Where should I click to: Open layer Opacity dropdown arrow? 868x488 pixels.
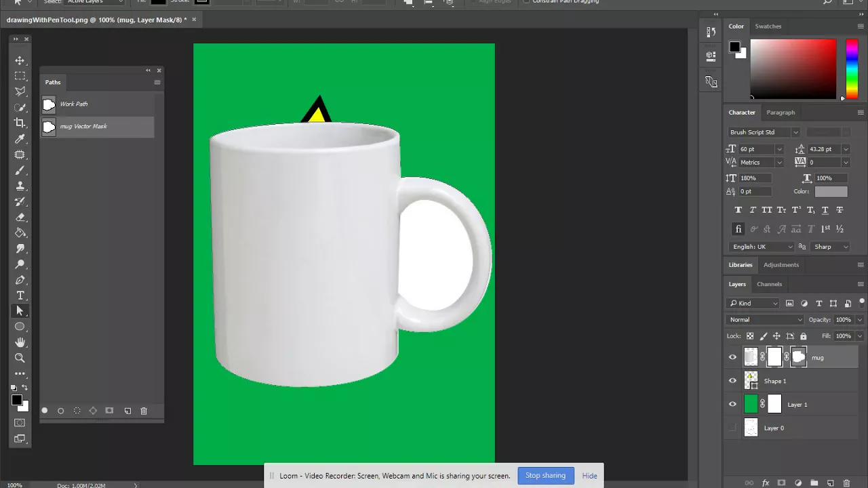point(859,319)
